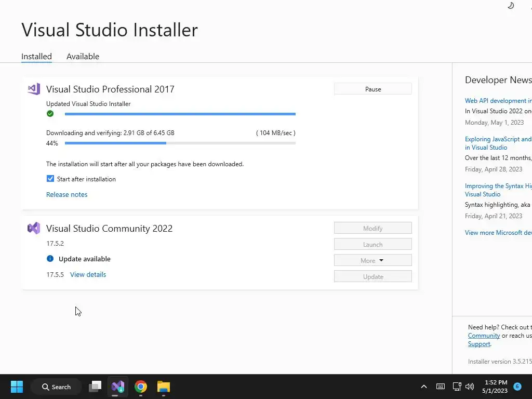
Task: Select Visual Studio Installer taskbar icon
Action: point(118,387)
